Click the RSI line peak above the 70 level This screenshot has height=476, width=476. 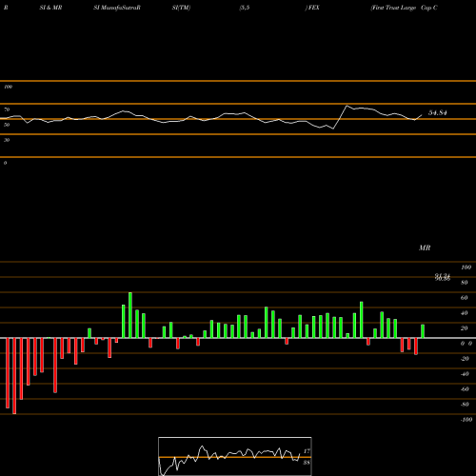pos(347,106)
